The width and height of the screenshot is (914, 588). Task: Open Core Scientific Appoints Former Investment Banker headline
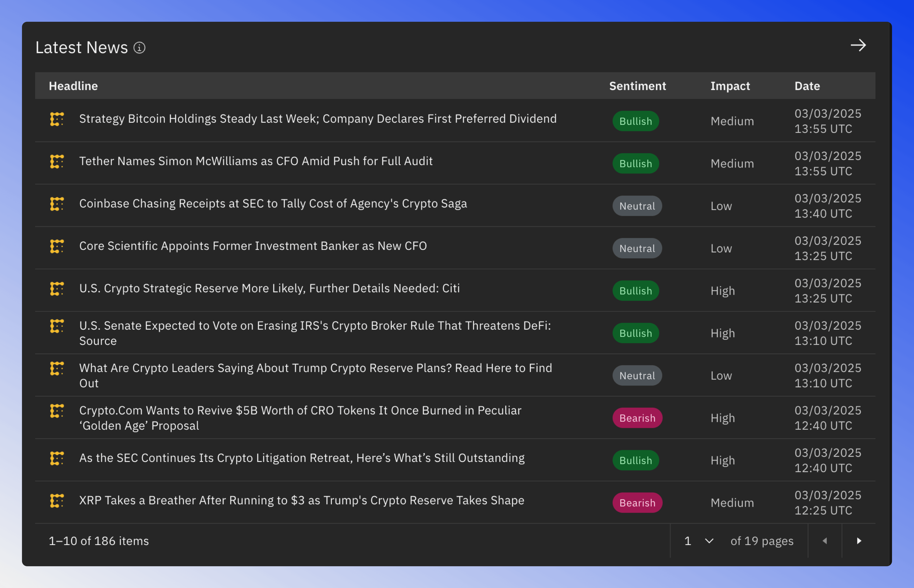253,246
